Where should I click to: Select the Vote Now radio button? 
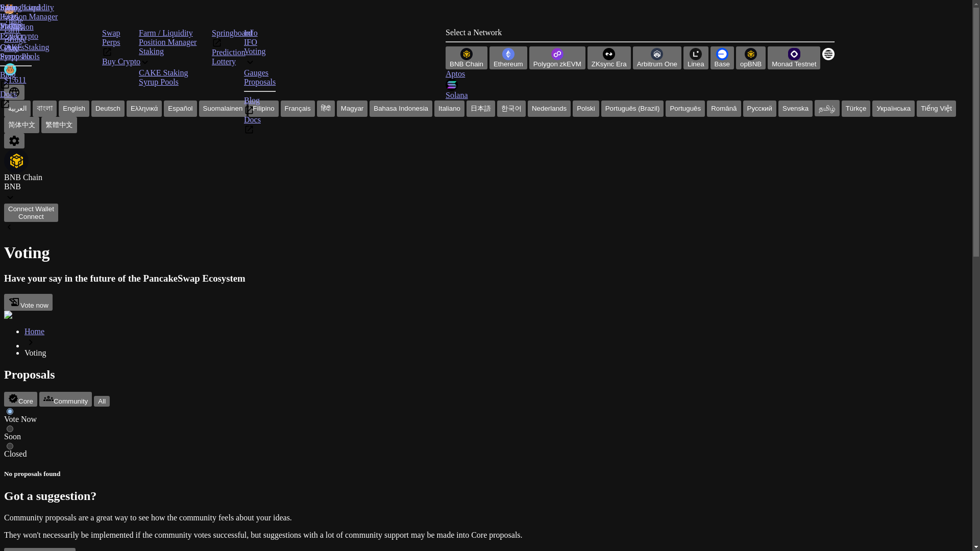[10, 412]
